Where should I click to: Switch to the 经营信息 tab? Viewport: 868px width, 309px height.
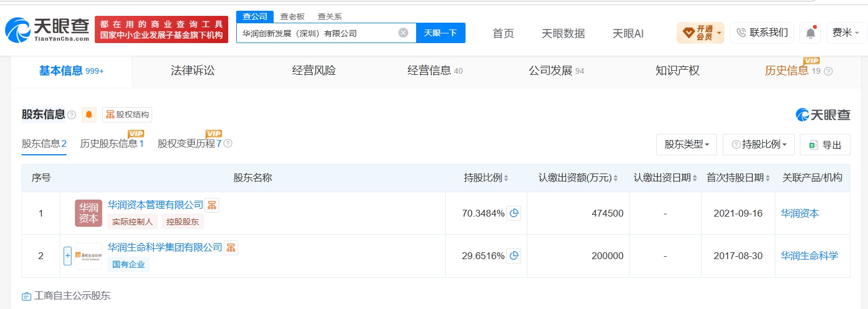click(435, 71)
